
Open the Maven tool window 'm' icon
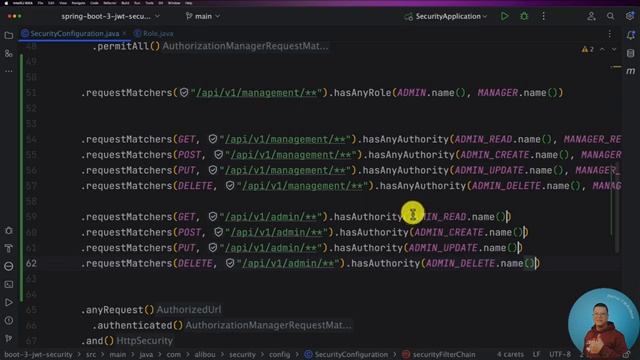(631, 71)
